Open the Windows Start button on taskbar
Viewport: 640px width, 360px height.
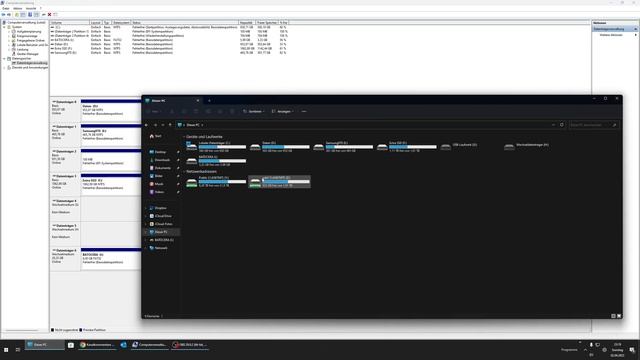click(6, 349)
